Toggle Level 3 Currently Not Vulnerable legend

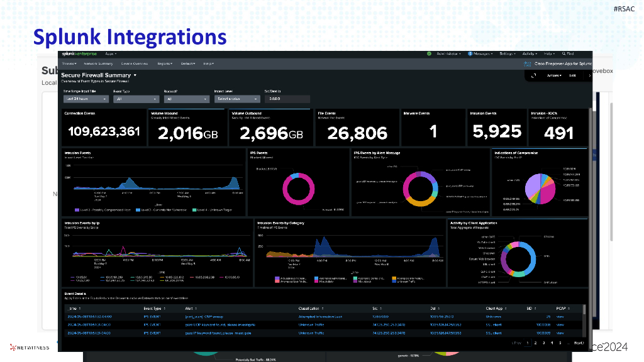[x=161, y=210]
